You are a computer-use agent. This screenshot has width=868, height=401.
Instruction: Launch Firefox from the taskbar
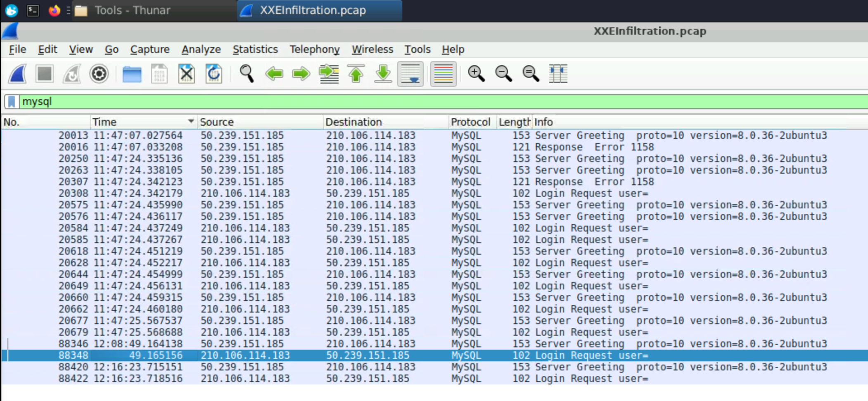pyautogui.click(x=54, y=10)
